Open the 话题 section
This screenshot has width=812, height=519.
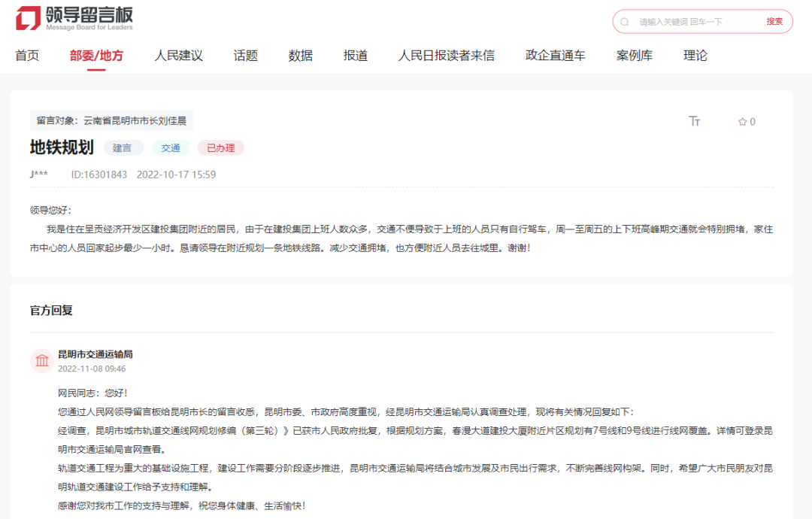coord(245,54)
